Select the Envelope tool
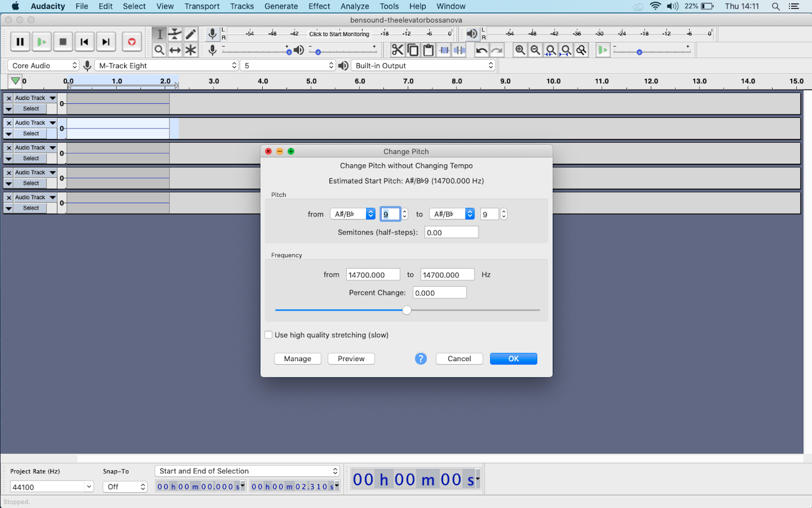This screenshot has width=812, height=508. pyautogui.click(x=175, y=34)
